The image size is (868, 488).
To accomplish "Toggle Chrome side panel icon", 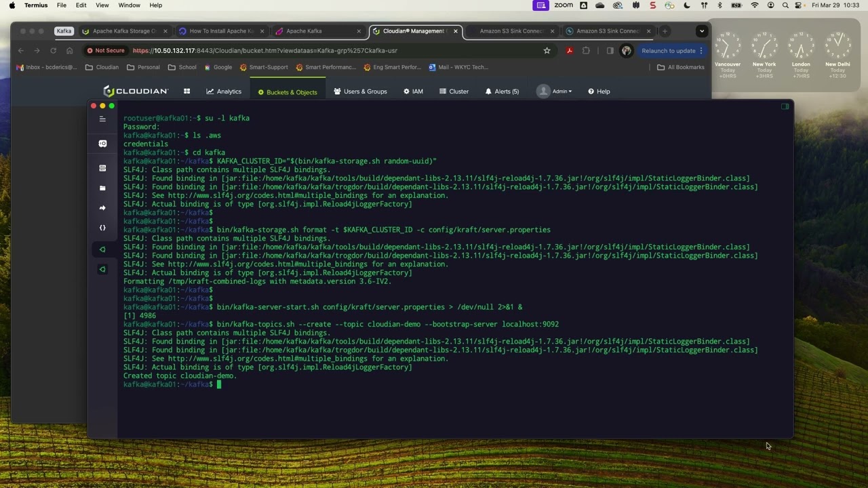I will (610, 50).
